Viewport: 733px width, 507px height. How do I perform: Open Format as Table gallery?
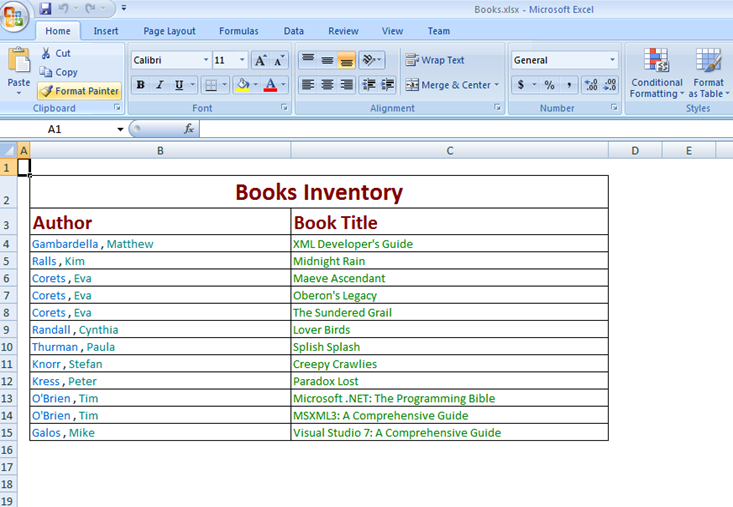pos(709,73)
